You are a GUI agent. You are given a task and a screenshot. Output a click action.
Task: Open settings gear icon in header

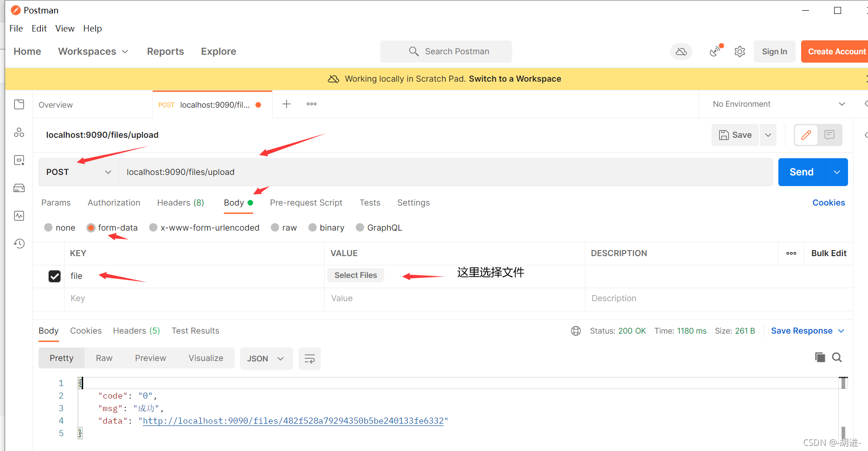point(740,52)
